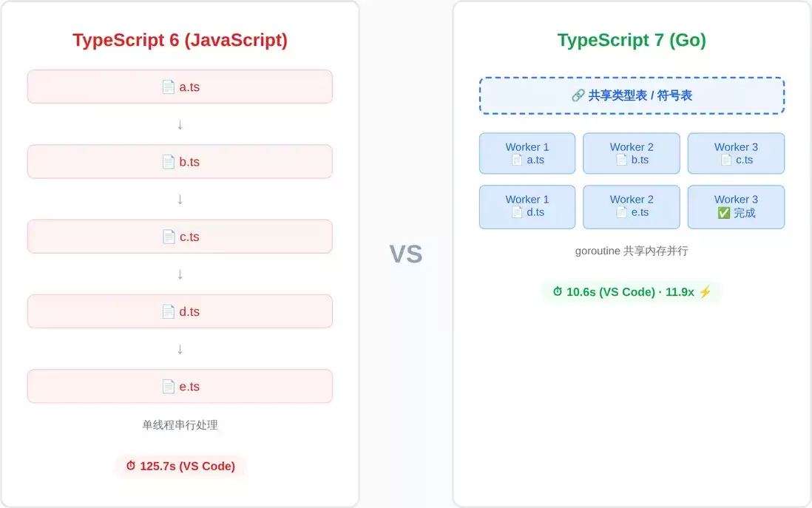
Task: Click the 10.6s (VS Code) · 11.9x green badge
Action: (x=632, y=292)
